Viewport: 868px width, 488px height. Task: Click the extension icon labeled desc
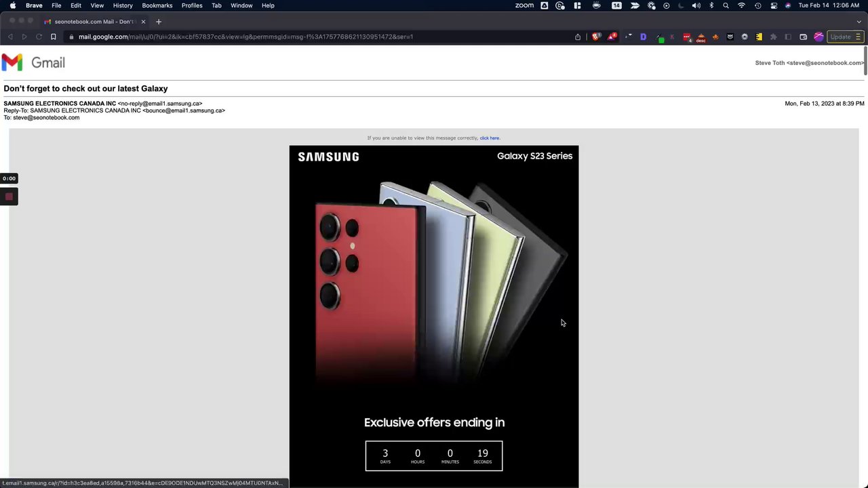tap(701, 37)
